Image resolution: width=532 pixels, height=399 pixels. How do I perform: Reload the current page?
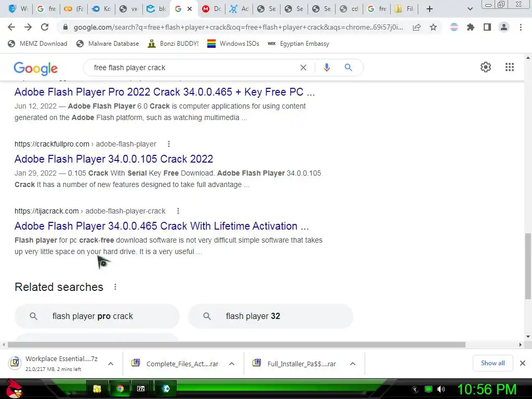coord(45,27)
